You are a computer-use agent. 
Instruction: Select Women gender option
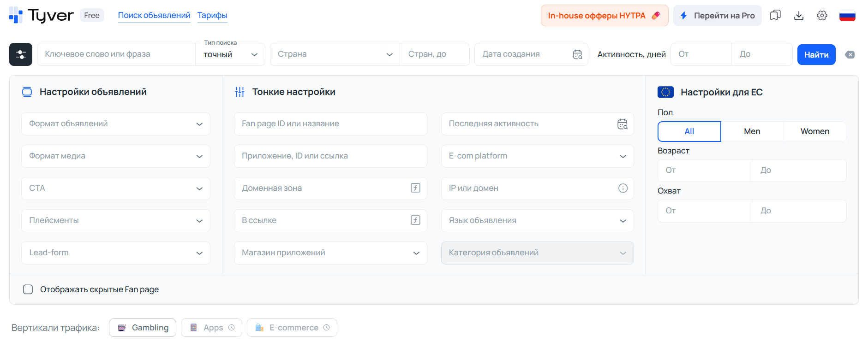815,131
